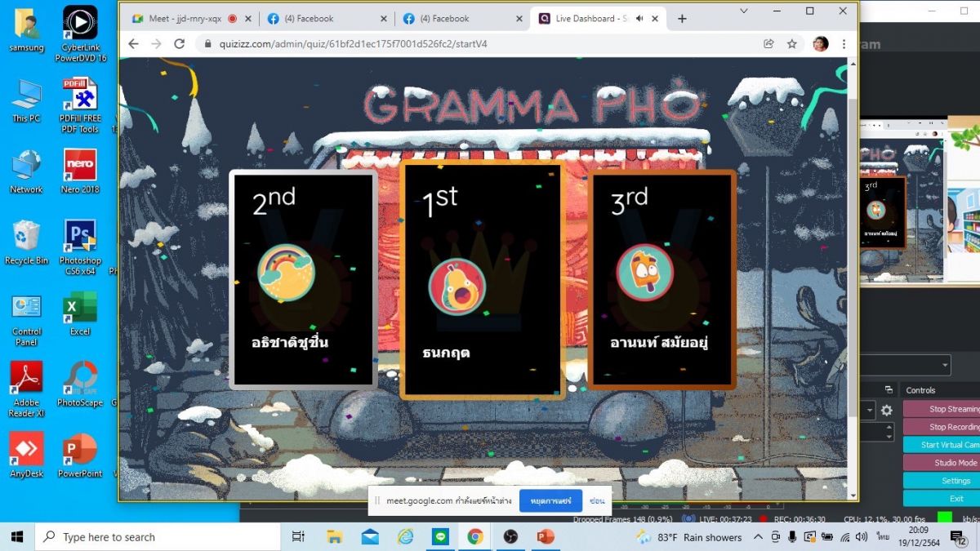Open the Chrome three-dot menu
980x551 pixels.
pos(844,44)
